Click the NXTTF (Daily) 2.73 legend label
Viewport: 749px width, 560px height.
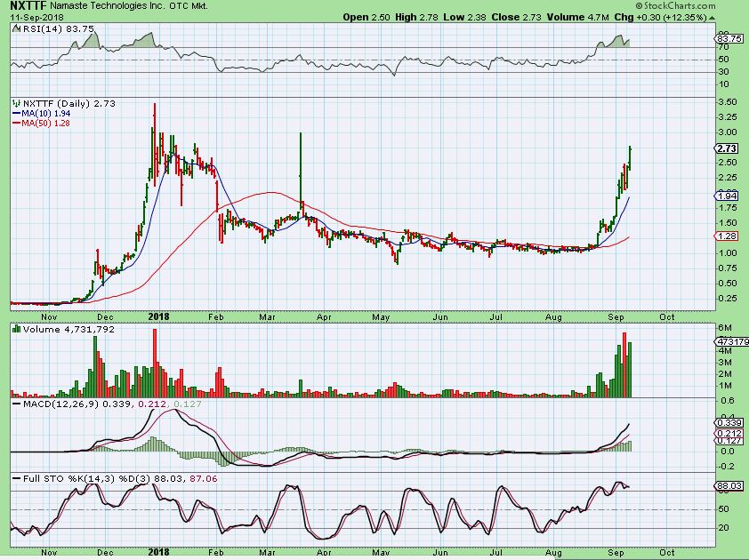tap(69, 104)
